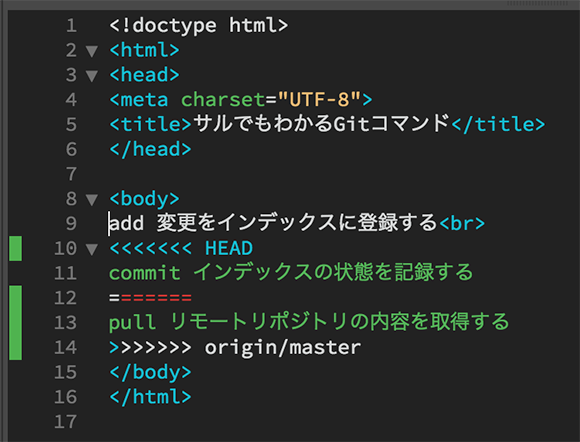Image resolution: width=580 pixels, height=442 pixels.
Task: Collapse the html tag fold on line 2
Action: tap(92, 51)
